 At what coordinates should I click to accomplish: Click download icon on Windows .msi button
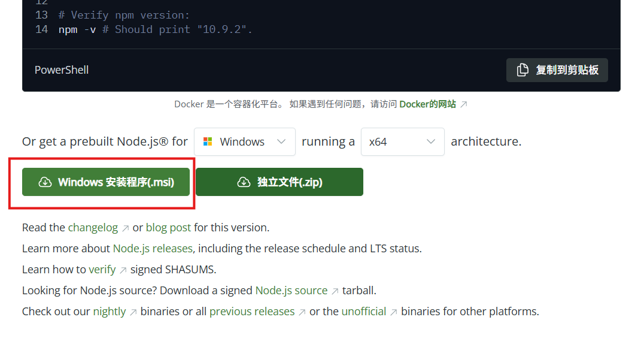45,182
